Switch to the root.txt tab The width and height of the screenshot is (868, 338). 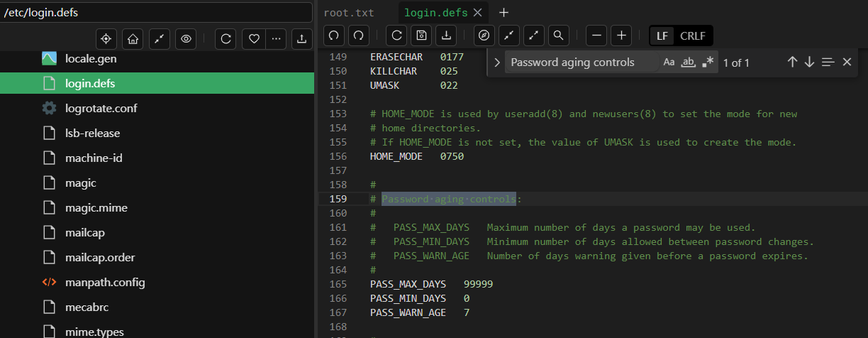[348, 13]
